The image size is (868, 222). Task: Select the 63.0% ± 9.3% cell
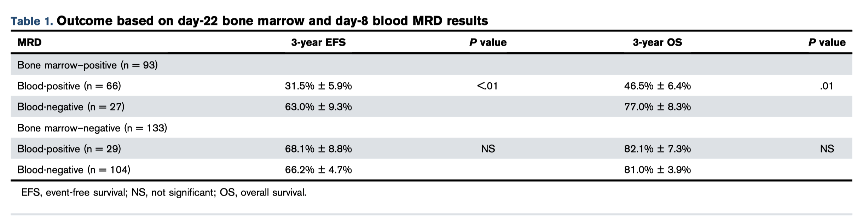point(318,107)
